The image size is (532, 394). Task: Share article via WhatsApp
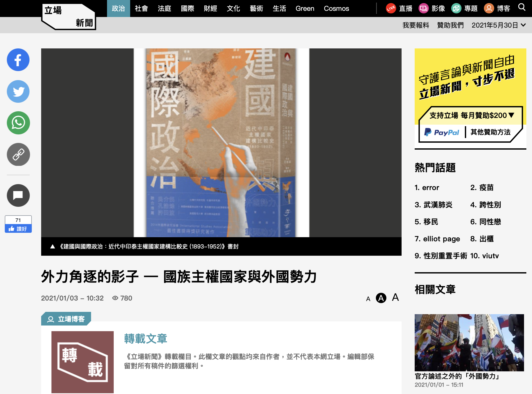pyautogui.click(x=18, y=123)
